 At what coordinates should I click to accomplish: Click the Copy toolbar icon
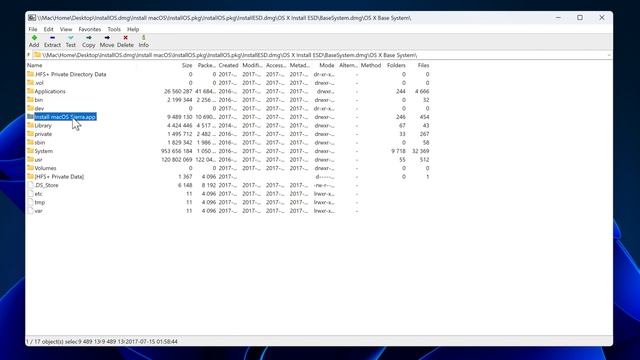point(89,38)
